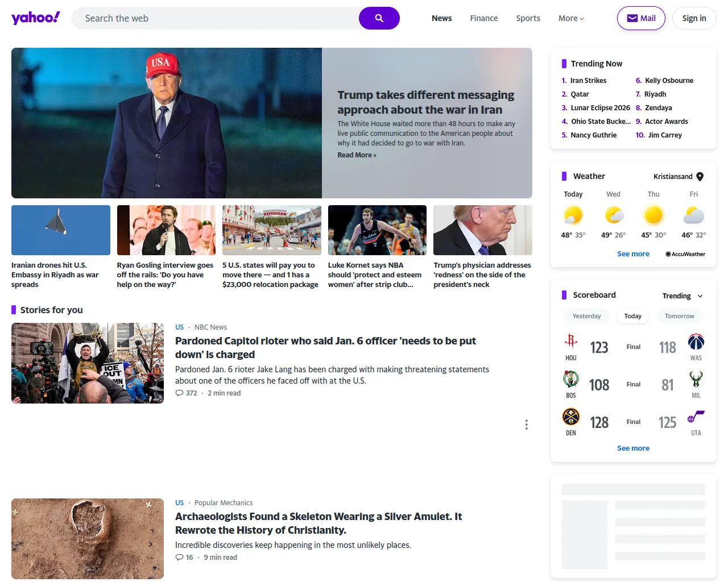Screen dimensions: 728x582
Task: Open See more in the Weather card
Action: point(634,254)
